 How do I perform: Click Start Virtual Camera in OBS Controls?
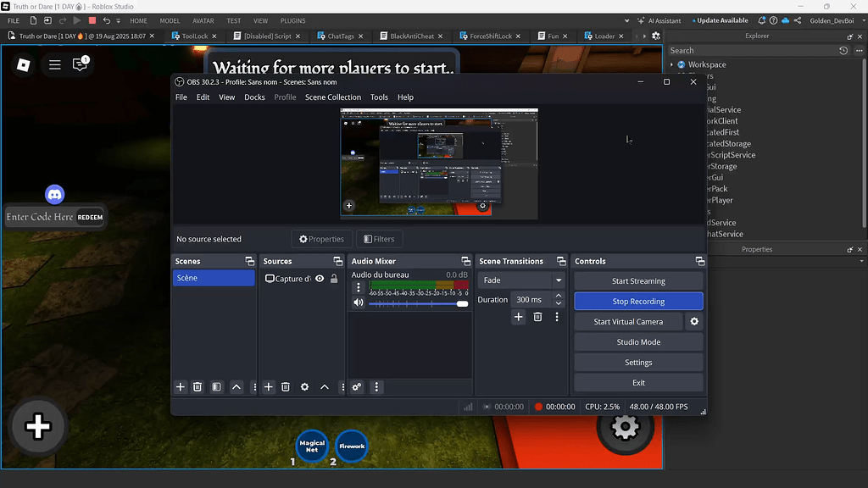tap(629, 321)
